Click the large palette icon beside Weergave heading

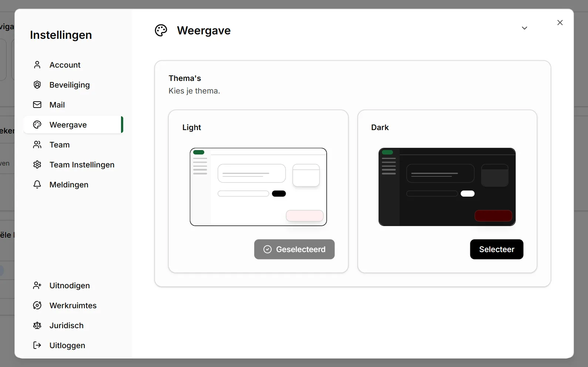point(161,30)
